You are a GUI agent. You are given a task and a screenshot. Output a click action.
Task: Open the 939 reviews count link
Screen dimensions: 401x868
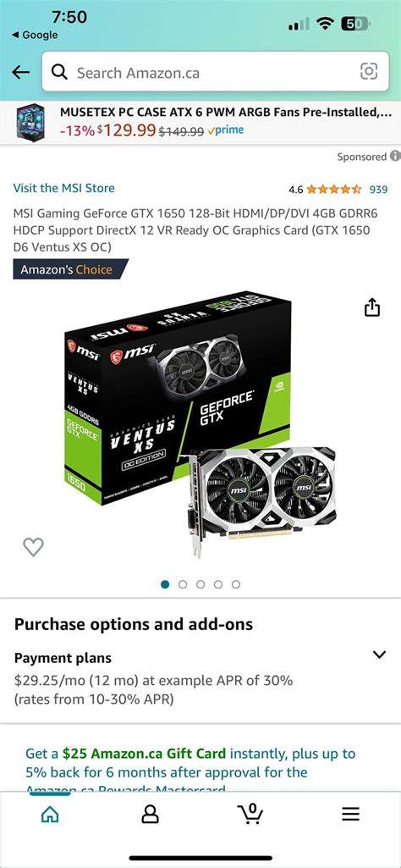tap(378, 190)
